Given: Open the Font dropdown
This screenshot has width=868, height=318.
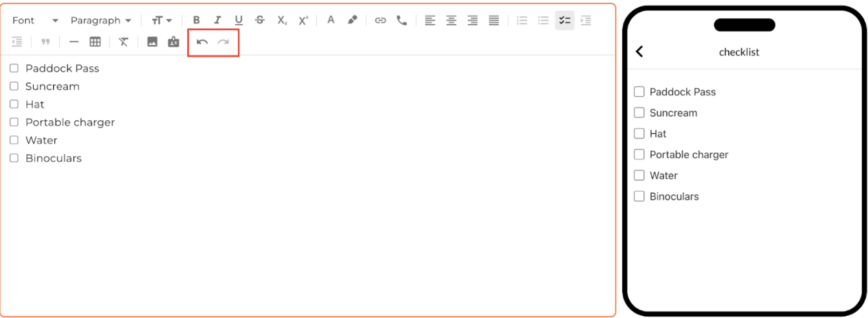Looking at the screenshot, I should 35,21.
